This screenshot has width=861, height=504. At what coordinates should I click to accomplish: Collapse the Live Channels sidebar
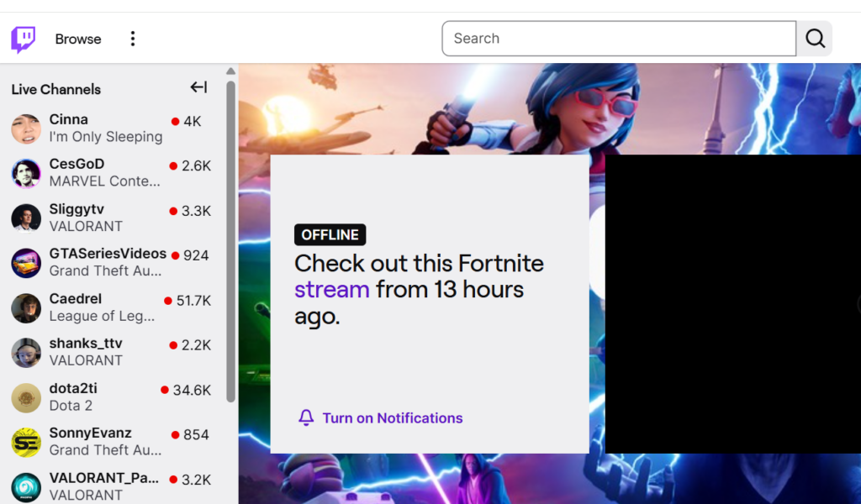pyautogui.click(x=198, y=87)
